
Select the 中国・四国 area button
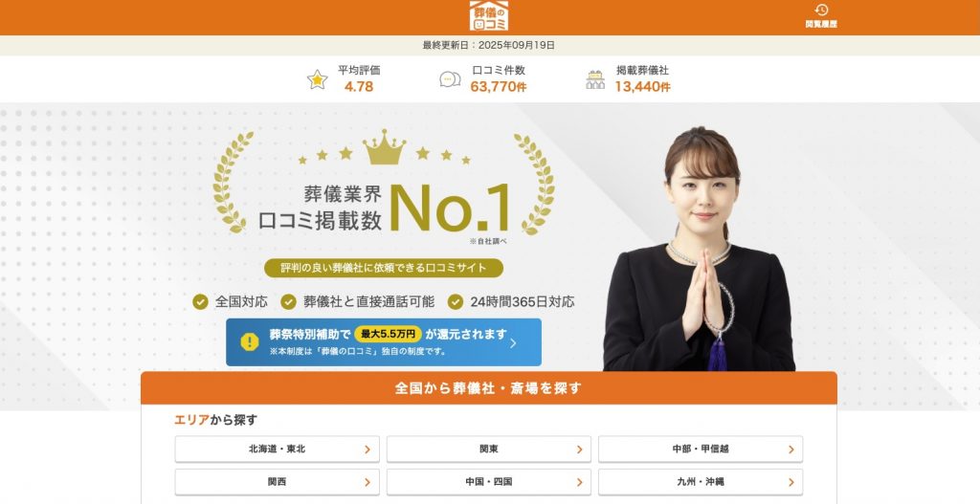[489, 482]
